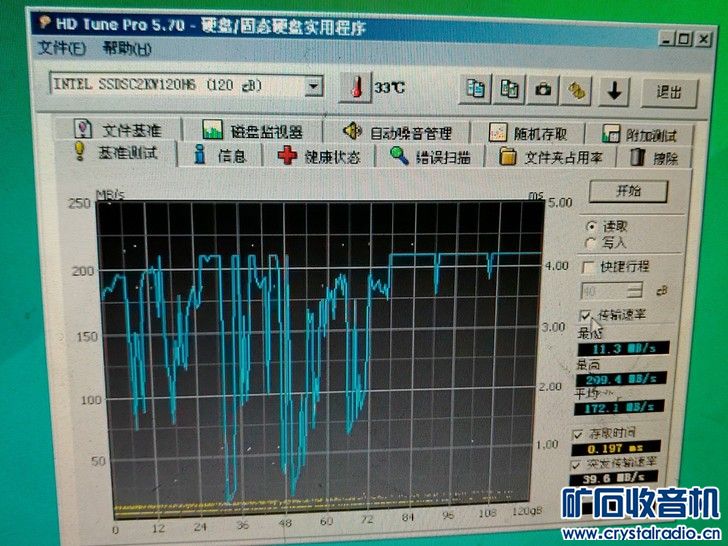Screen dimensions: 728x546
Task: Open the drive selection dropdown INTEL SSDSC2KW120H6
Action: [x=186, y=85]
